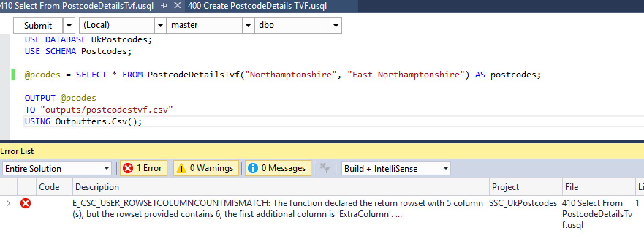Screen dimensions: 644x239
Task: Open the master database dropdown
Action: [x=248, y=25]
